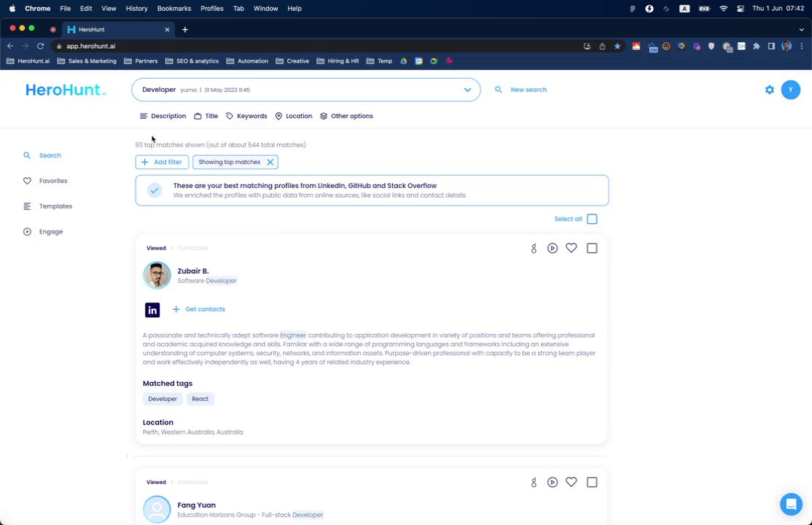The height and width of the screenshot is (525, 812).
Task: Open the Chrome Profiles menu
Action: 212,8
